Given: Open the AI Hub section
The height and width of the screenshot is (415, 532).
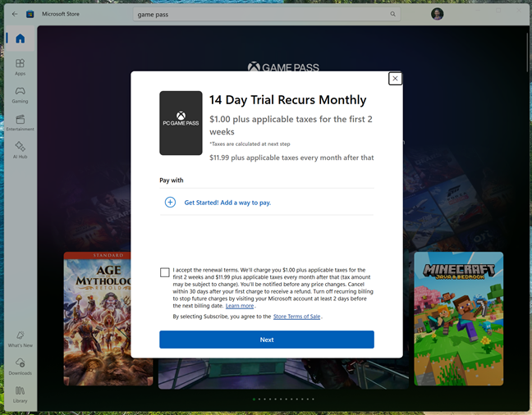Looking at the screenshot, I should 20,150.
